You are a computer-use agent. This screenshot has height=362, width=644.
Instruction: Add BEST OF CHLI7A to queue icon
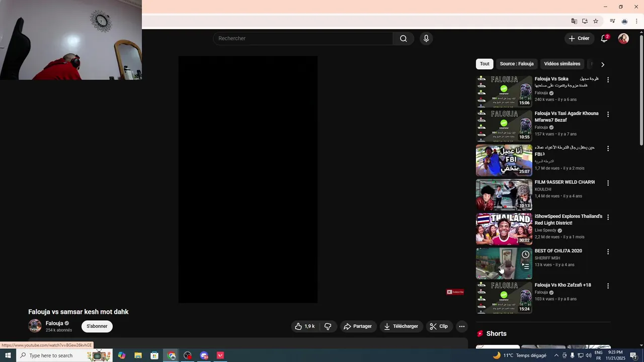click(x=525, y=266)
